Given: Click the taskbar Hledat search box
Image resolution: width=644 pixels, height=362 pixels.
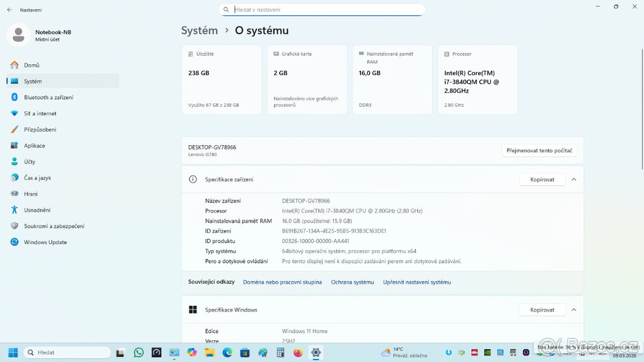Looking at the screenshot, I should tap(67, 352).
